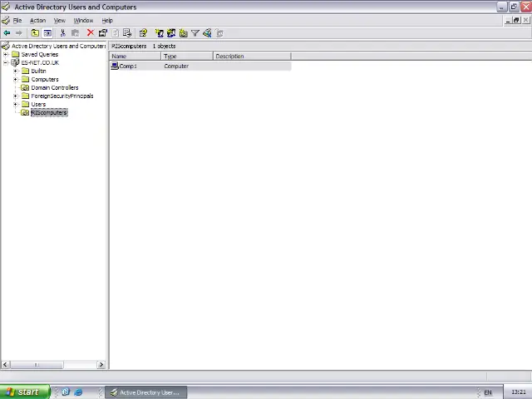Image resolution: width=532 pixels, height=399 pixels.
Task: Expand the Builtin container
Action: [x=15, y=71]
